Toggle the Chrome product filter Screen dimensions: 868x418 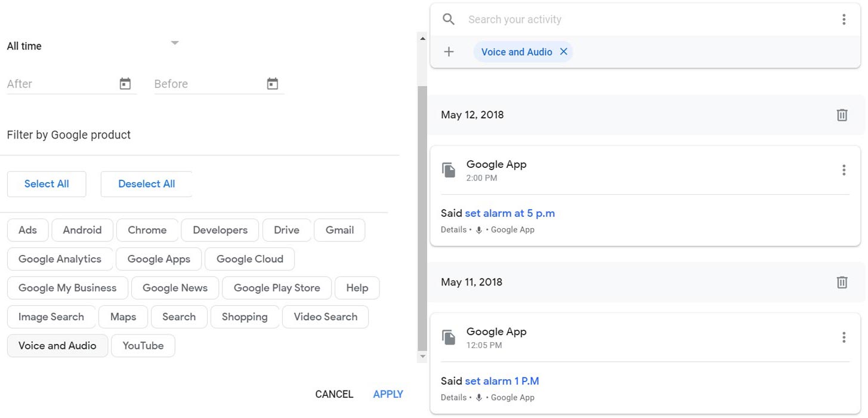[x=147, y=230]
